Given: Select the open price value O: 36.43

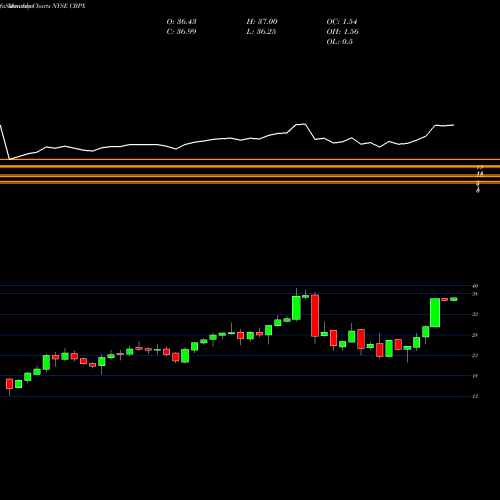Looking at the screenshot, I should click(181, 22).
